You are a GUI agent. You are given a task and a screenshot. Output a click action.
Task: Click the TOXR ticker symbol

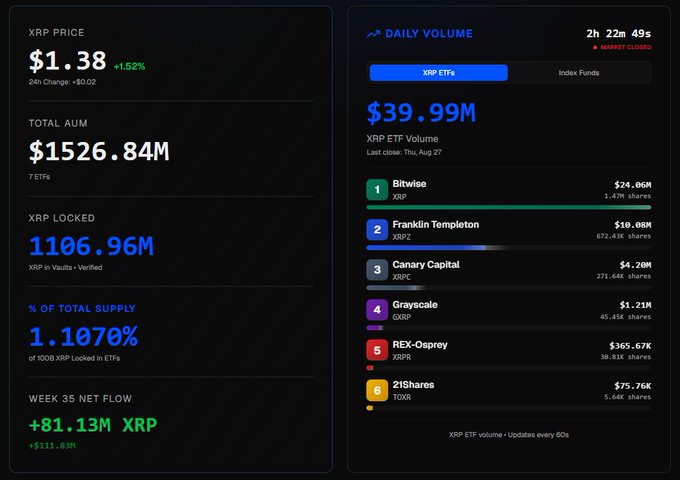(402, 397)
